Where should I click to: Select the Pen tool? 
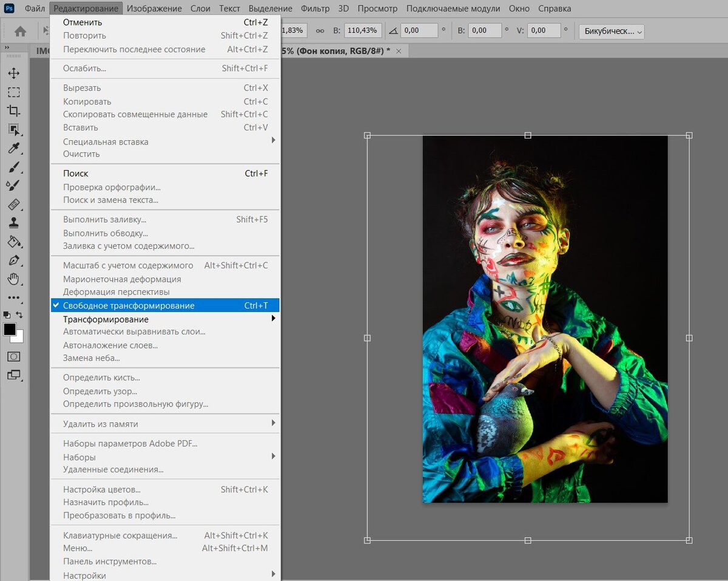point(13,260)
